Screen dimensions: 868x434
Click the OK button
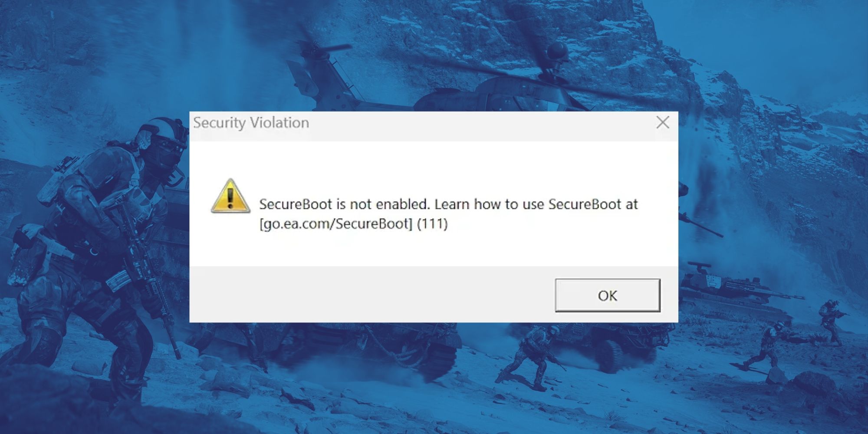click(608, 295)
